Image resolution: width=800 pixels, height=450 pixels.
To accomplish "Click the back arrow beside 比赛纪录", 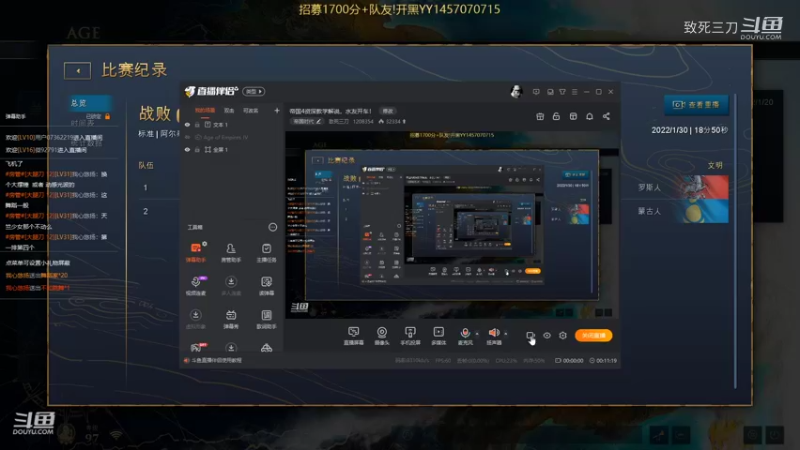I will click(x=78, y=70).
